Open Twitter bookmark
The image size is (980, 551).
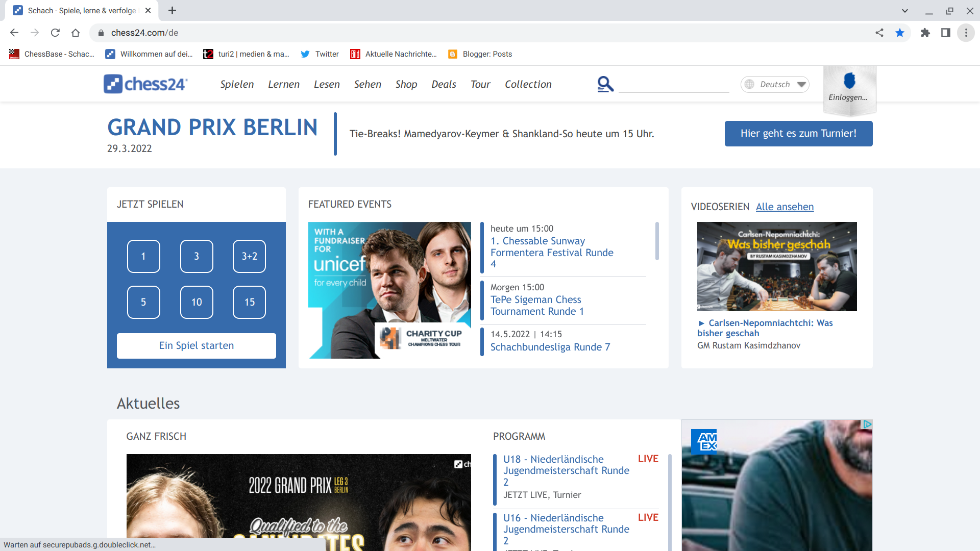click(320, 54)
